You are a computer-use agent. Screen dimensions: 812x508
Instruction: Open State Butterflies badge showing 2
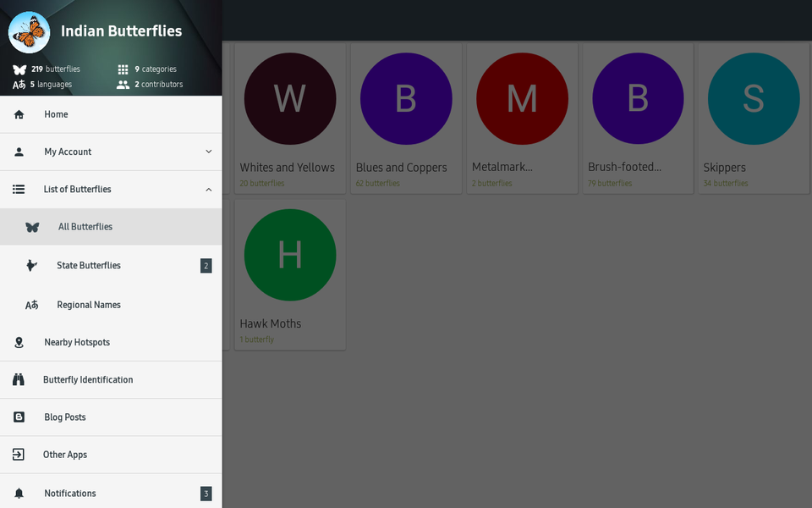tap(206, 266)
